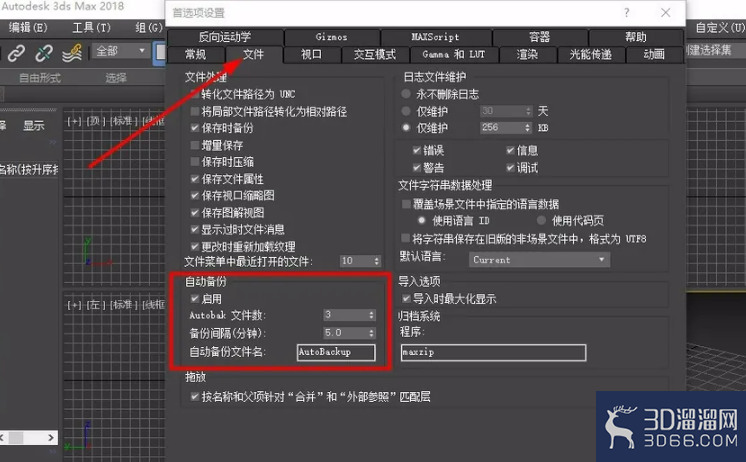Click the [左] label in left viewport
Image resolution: width=746 pixels, height=462 pixels.
[x=94, y=305]
